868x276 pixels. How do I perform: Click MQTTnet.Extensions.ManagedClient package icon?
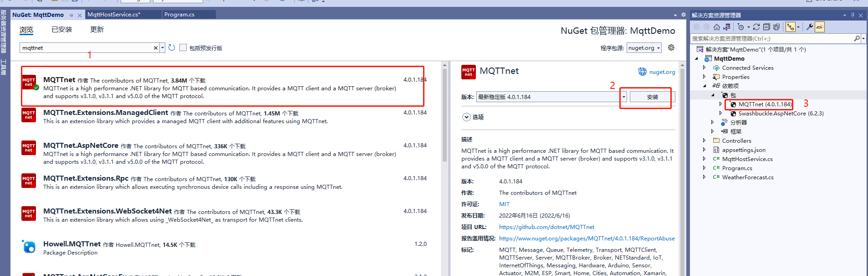29,115
